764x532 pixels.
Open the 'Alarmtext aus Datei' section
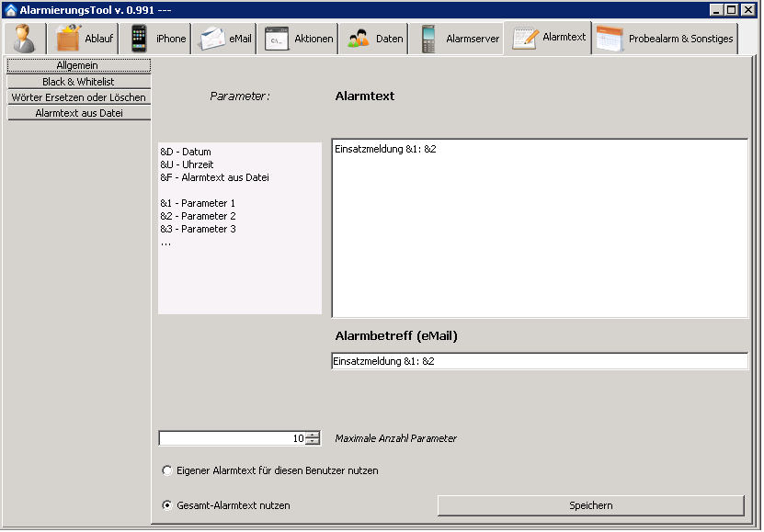pyautogui.click(x=77, y=113)
